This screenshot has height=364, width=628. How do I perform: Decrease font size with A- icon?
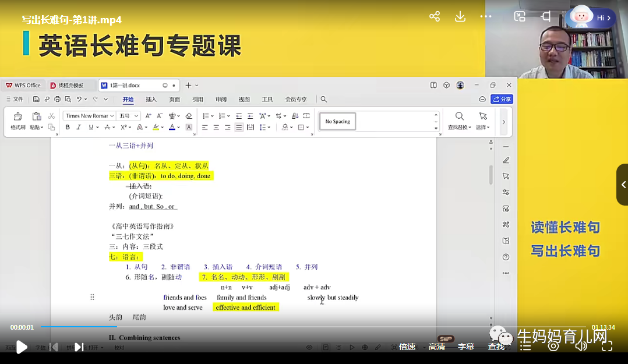pyautogui.click(x=160, y=116)
